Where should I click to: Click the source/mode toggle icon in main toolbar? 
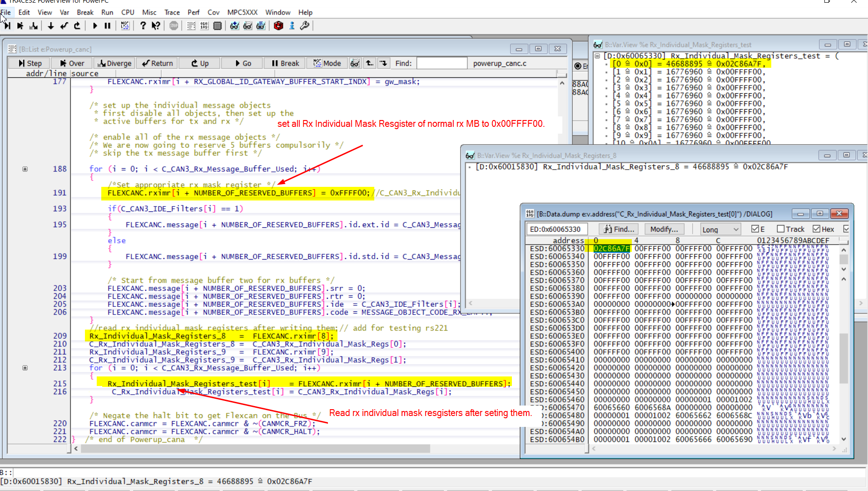[x=125, y=26]
